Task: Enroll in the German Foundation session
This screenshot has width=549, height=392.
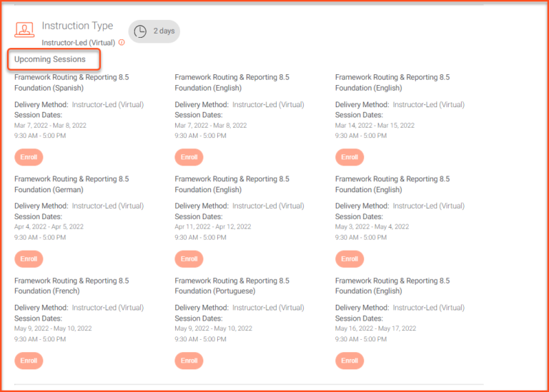Action: (29, 258)
